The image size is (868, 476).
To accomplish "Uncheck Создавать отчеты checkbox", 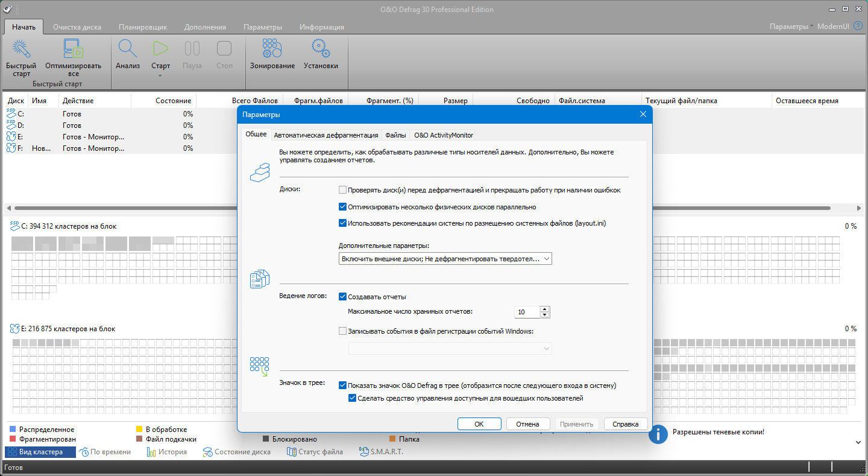I will 343,297.
